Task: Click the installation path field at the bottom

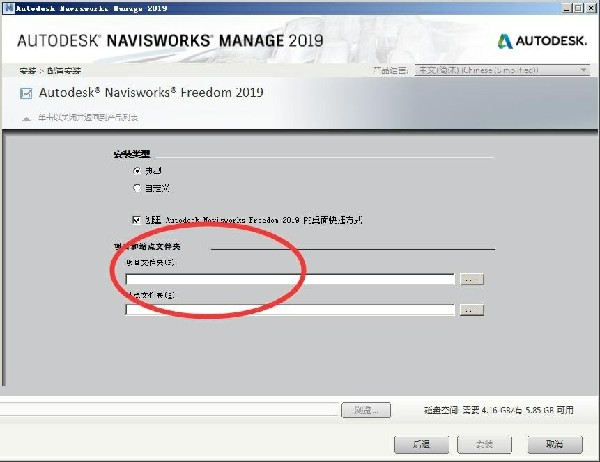Action: tap(169, 409)
